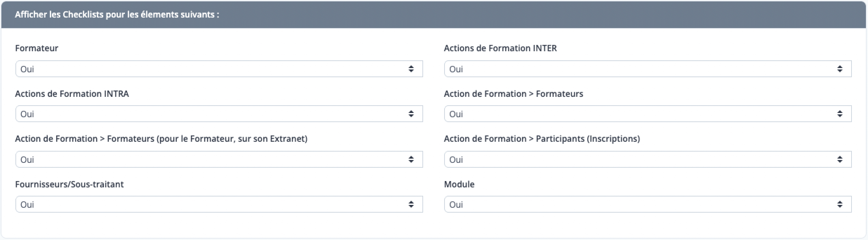Click the arrow icon of Formation > Formateurs select

tap(840, 114)
